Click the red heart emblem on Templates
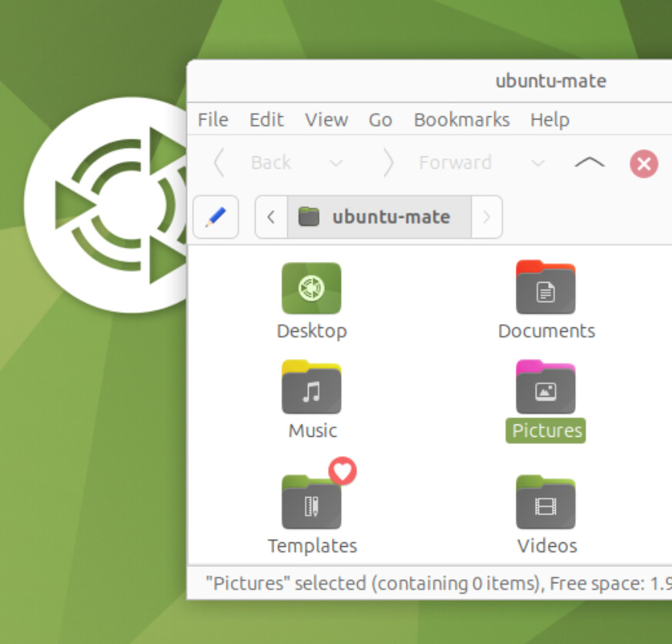The height and width of the screenshot is (644, 672). pos(343,471)
